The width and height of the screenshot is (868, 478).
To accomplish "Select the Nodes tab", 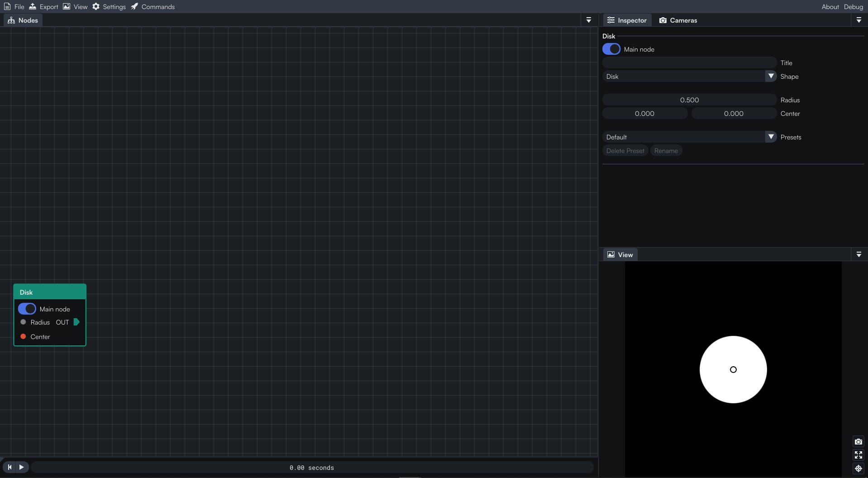I will point(23,20).
